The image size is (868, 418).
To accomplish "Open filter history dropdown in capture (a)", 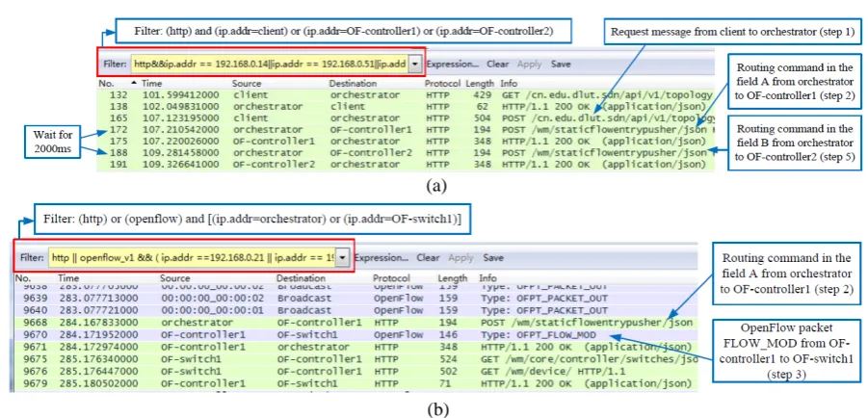I will tap(414, 65).
